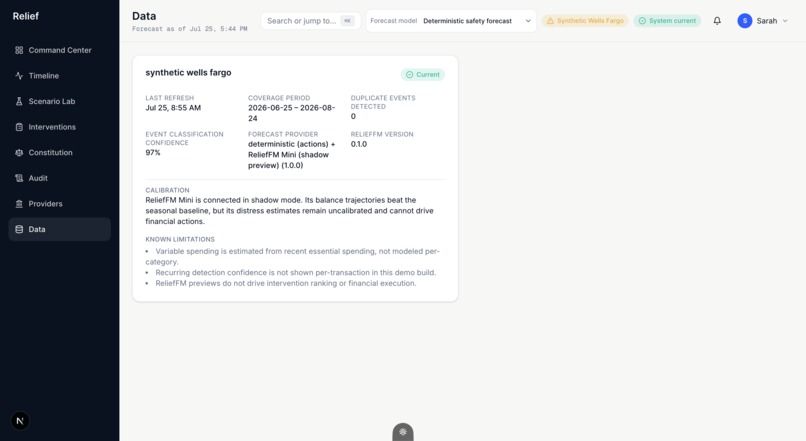Click the Current status label on card
Screen dimensions: 806x441
[428, 75]
